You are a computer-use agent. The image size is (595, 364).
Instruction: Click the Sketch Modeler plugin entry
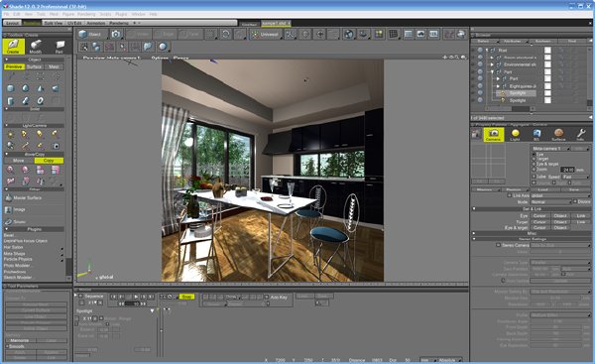18,278
